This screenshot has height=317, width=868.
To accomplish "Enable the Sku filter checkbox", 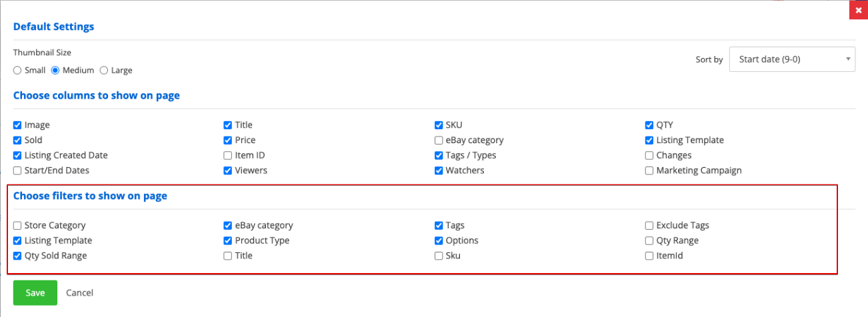I will 439,256.
